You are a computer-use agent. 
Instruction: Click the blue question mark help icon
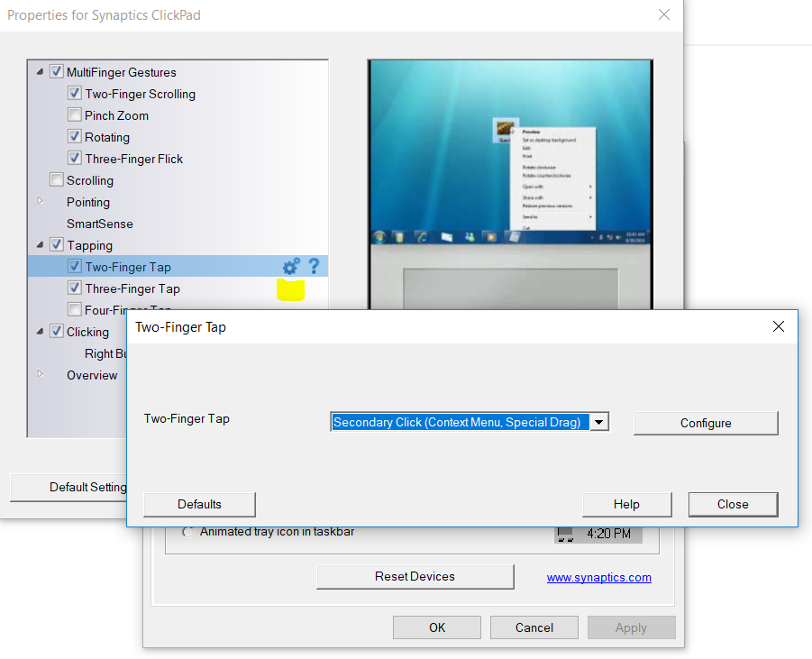tap(312, 266)
